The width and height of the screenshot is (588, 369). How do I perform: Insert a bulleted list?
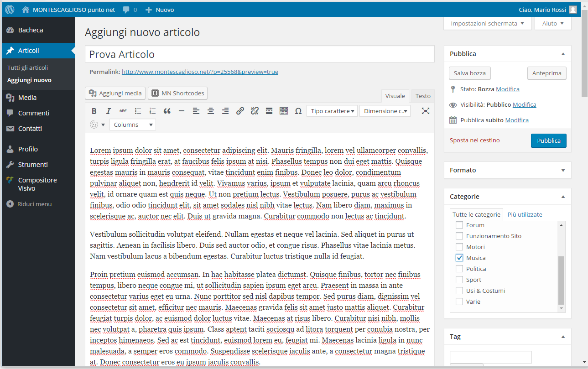(x=138, y=111)
